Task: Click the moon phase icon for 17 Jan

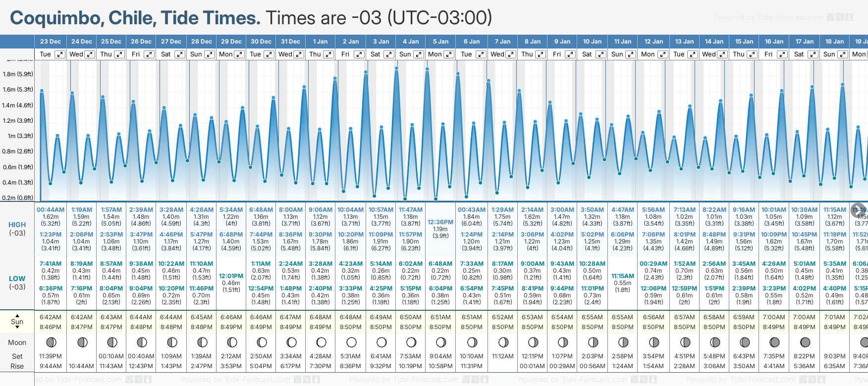Action: [805, 342]
